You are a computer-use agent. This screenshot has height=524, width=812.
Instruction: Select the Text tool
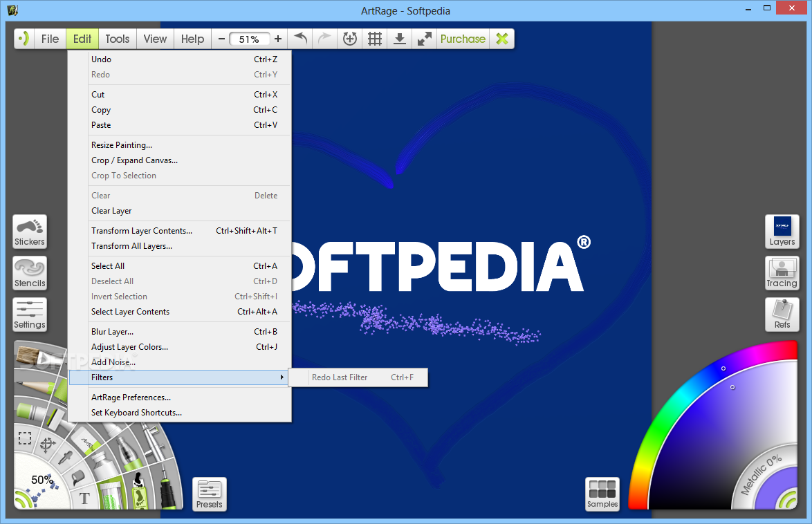pos(84,498)
